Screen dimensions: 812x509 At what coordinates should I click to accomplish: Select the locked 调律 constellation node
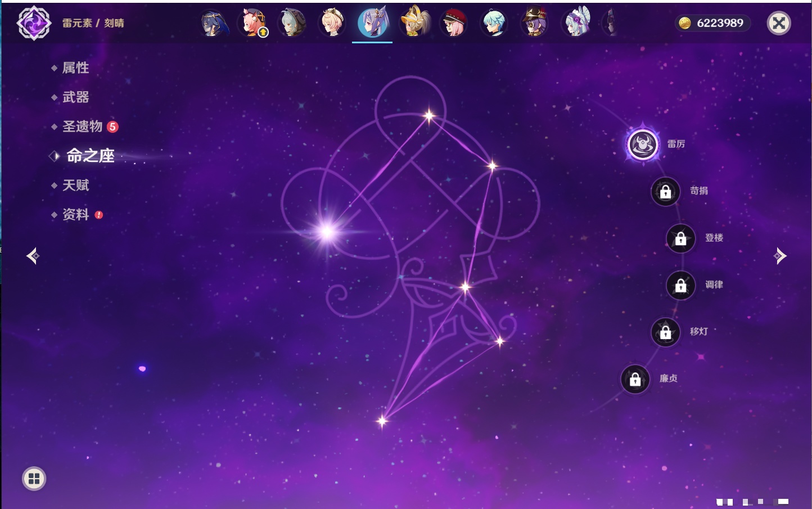point(680,286)
